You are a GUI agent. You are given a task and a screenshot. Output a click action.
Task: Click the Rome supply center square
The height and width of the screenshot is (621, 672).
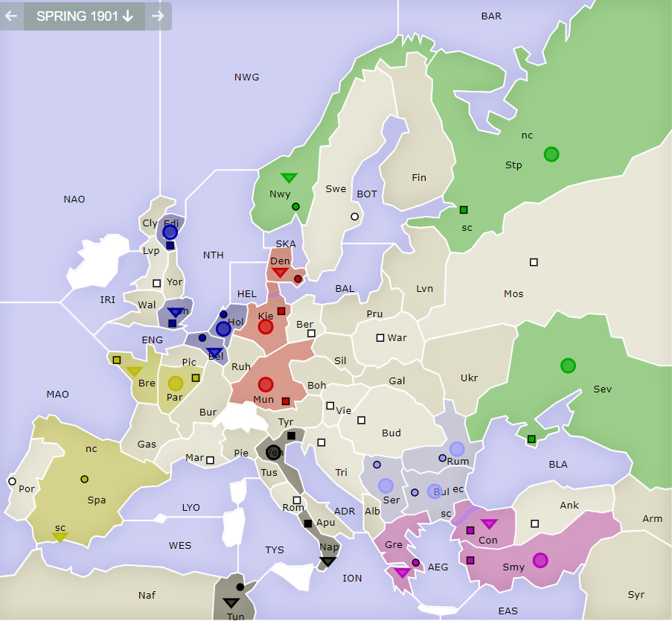297,500
